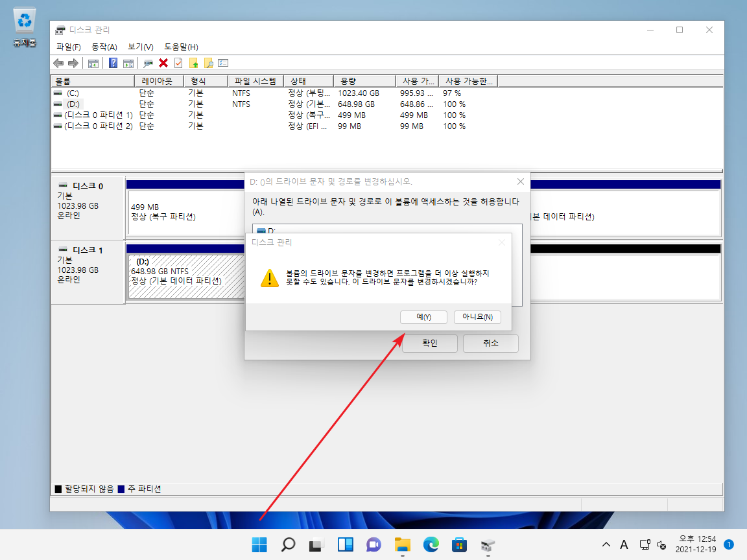This screenshot has height=560, width=747.
Task: Click the Back arrow toolbar icon
Action: pos(58,63)
